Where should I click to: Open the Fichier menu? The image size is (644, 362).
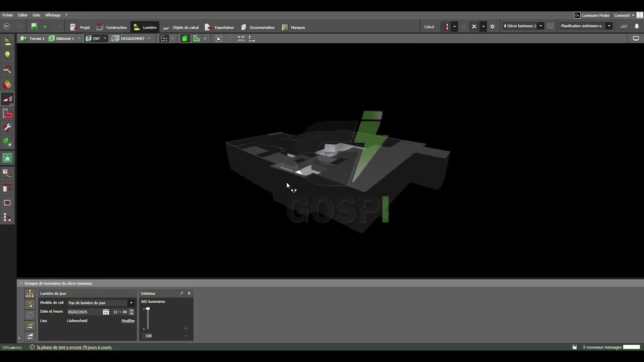[8, 15]
